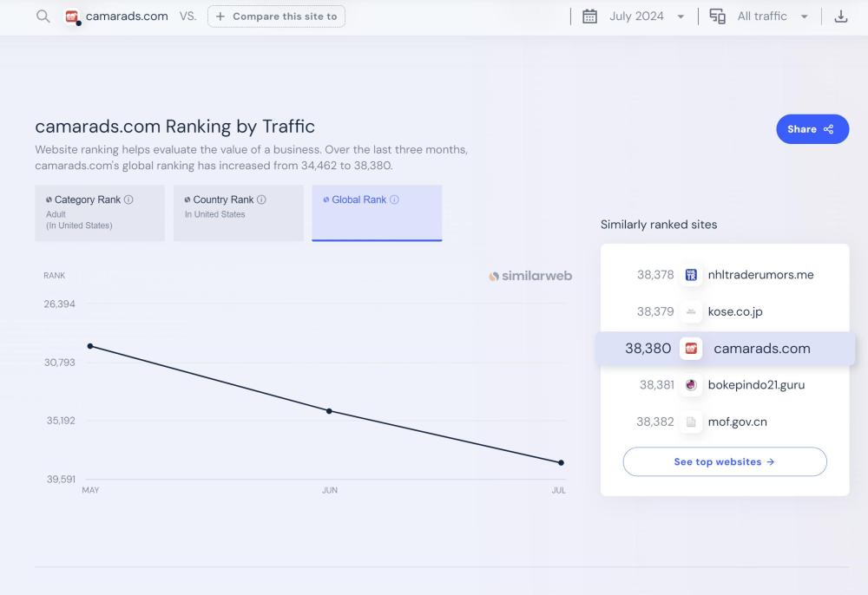Open the July 2024 date dropdown
Image resolution: width=868 pixels, height=595 pixels.
coord(647,16)
